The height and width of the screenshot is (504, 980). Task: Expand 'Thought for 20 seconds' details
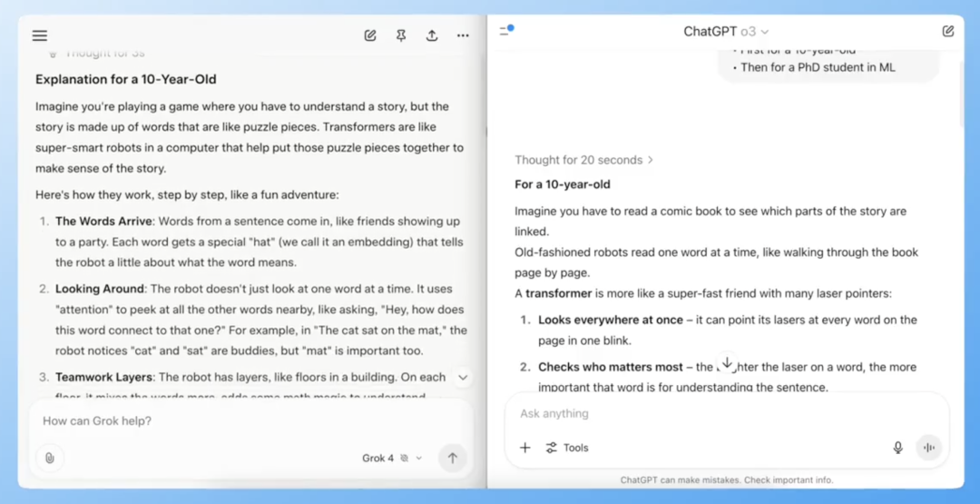tap(583, 160)
